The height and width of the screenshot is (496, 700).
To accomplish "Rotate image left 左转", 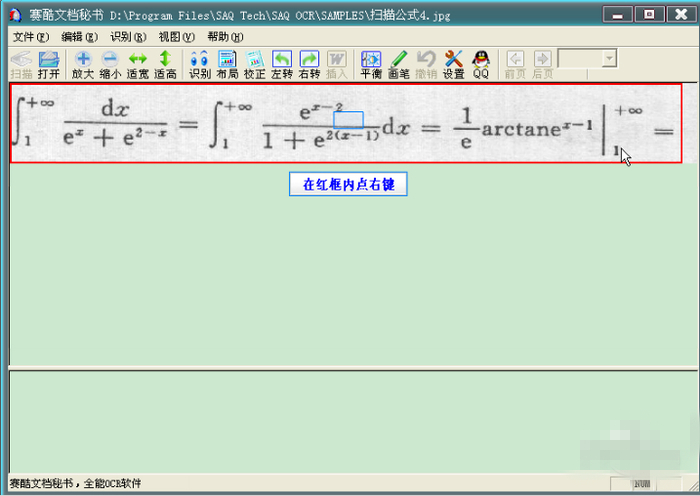I will pos(282,65).
